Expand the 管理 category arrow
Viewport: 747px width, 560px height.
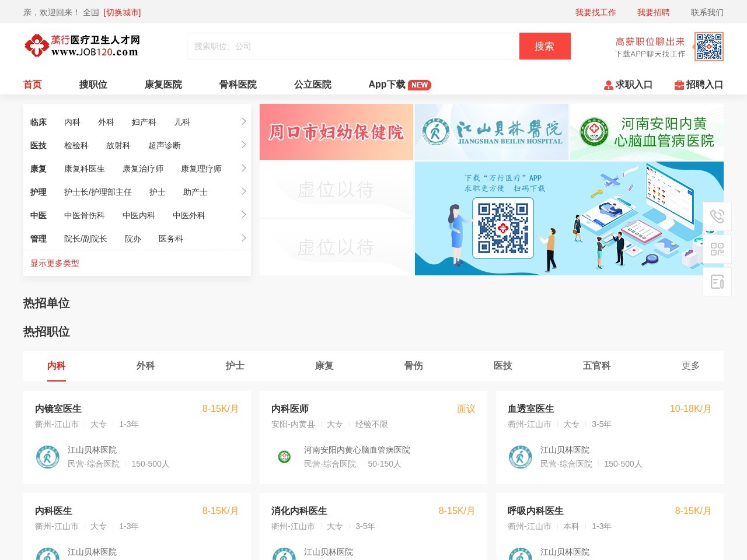point(243,238)
